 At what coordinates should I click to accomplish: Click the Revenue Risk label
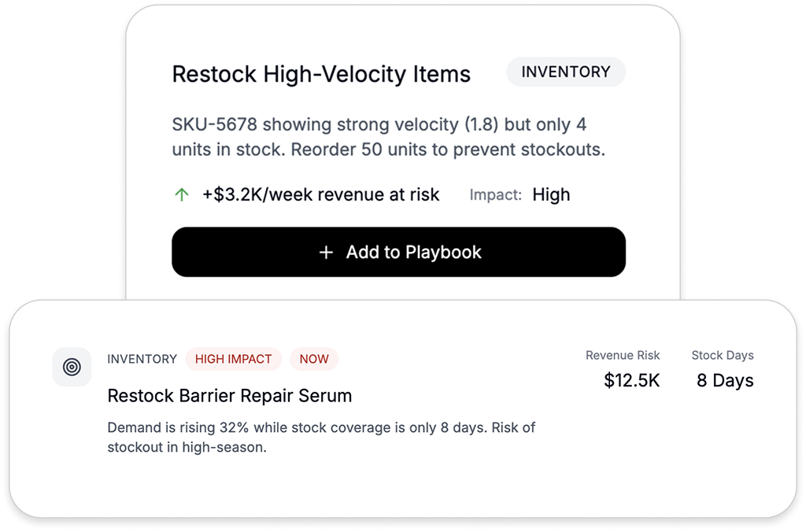coord(623,356)
